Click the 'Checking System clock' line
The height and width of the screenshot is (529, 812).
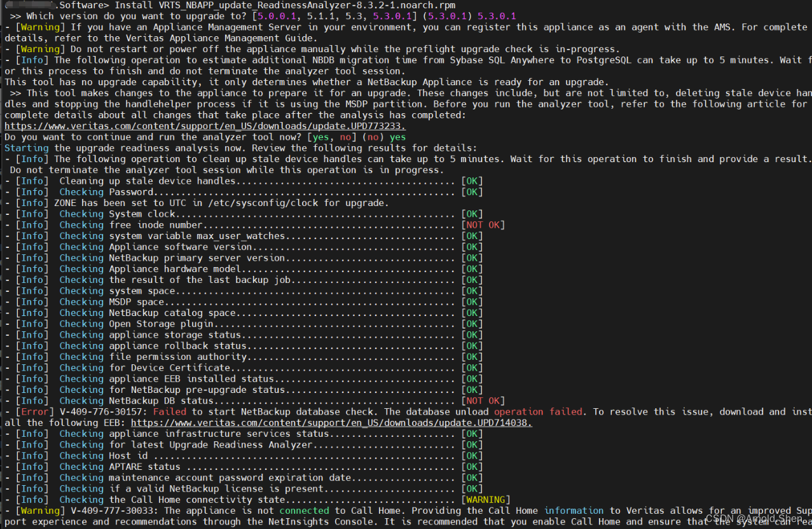tap(244, 214)
